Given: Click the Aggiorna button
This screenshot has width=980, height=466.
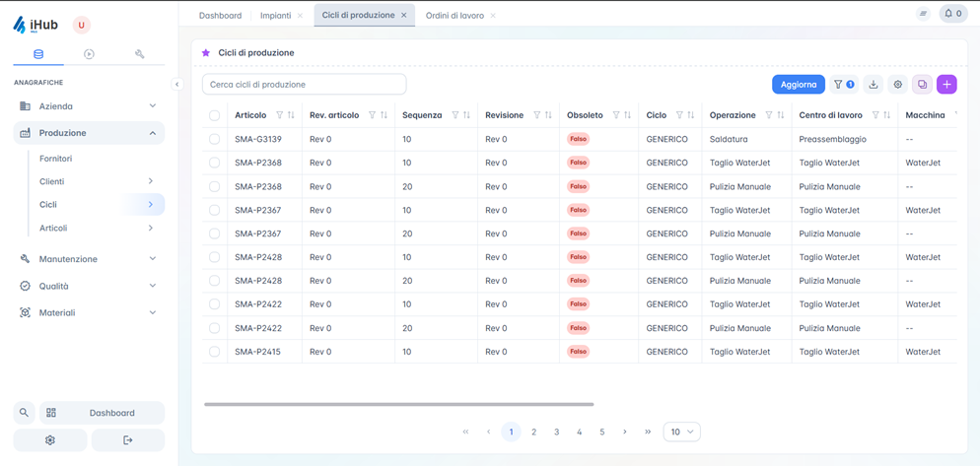Looking at the screenshot, I should (x=799, y=85).
